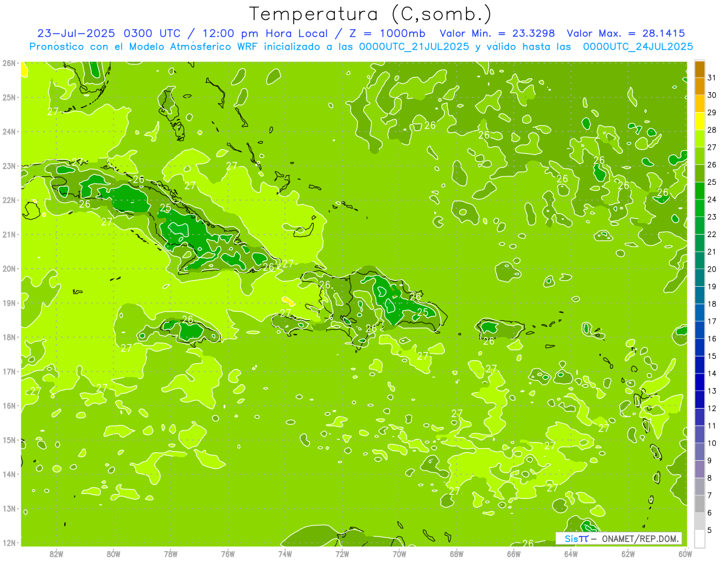Click the 72W longitude axis label

click(342, 554)
